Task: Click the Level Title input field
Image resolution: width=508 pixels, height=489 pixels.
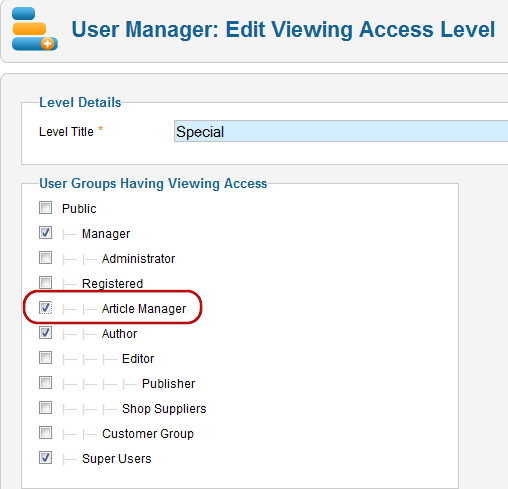Action: (341, 131)
